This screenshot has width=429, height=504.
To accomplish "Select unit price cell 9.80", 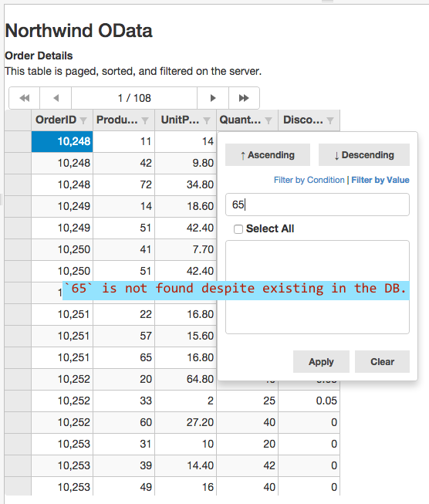I will (185, 163).
